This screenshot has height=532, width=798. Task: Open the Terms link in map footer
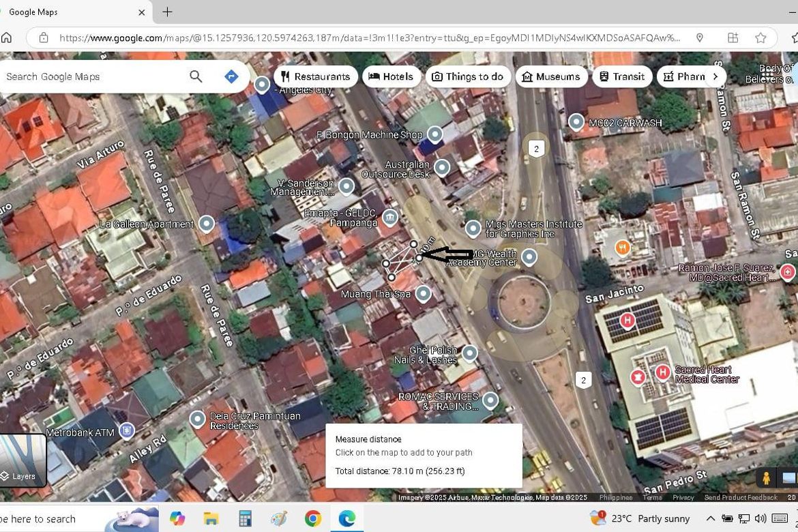coord(652,497)
